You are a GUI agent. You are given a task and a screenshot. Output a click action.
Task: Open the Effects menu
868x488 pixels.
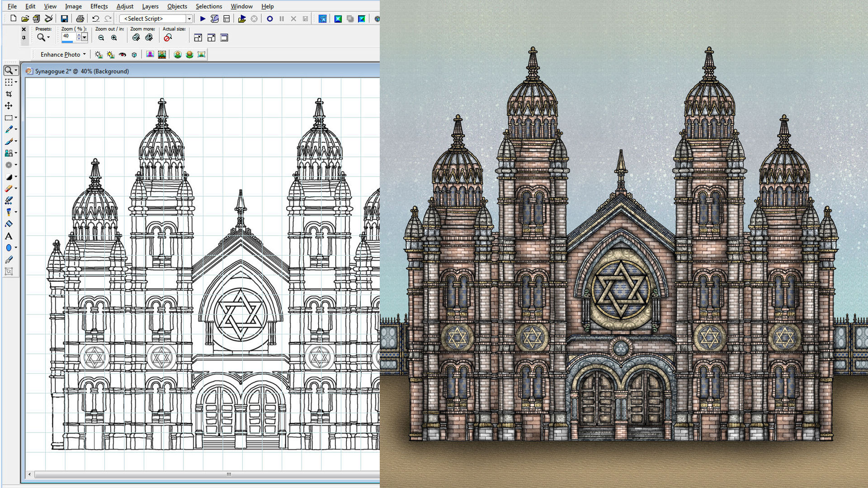coord(99,6)
